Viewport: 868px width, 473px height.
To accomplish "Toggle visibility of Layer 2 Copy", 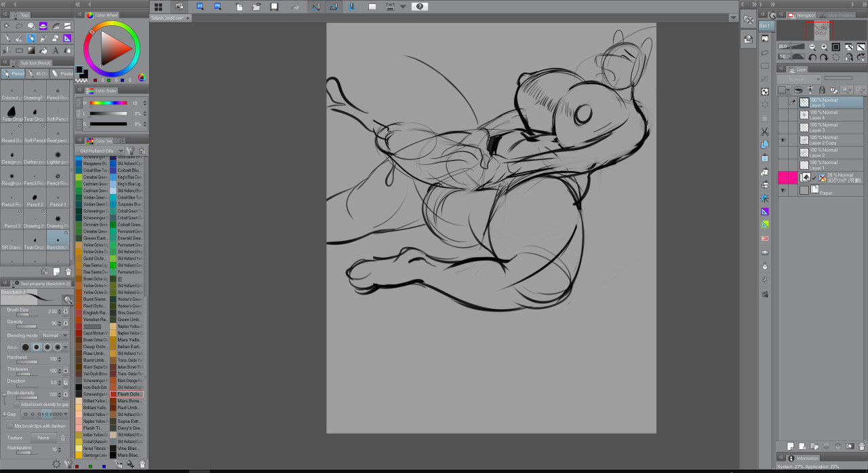I will pyautogui.click(x=783, y=140).
